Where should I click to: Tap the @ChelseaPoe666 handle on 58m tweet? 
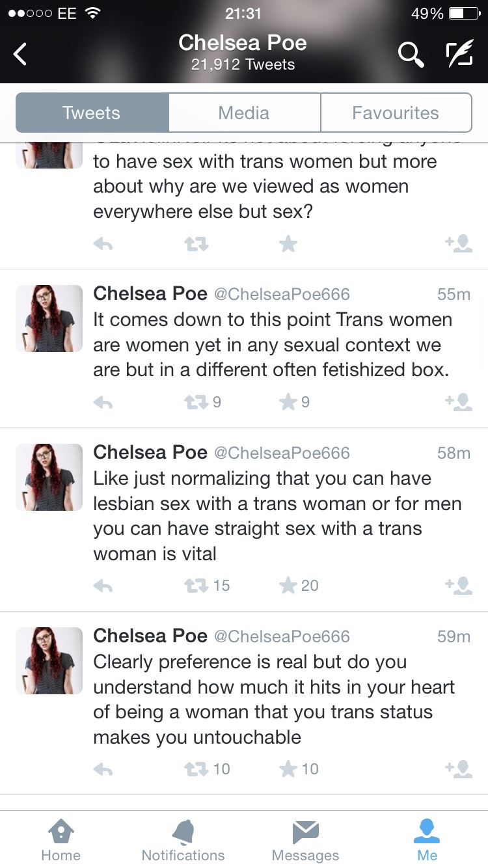pos(282,453)
